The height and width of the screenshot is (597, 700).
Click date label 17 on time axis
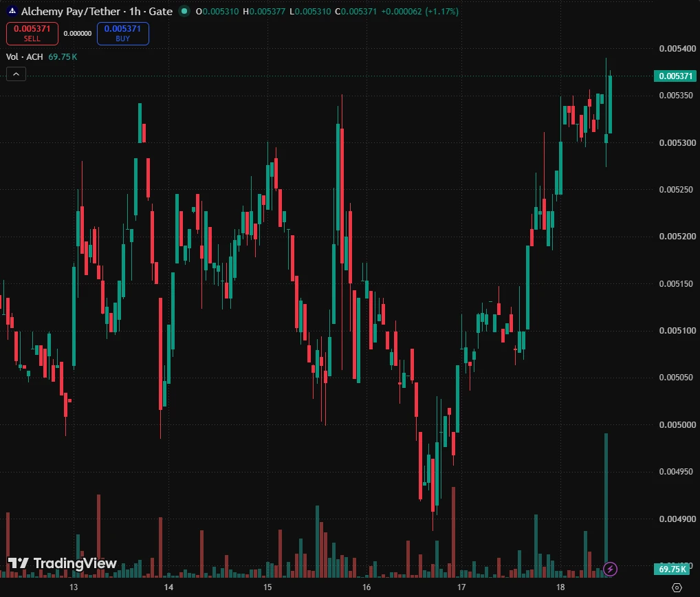click(461, 587)
